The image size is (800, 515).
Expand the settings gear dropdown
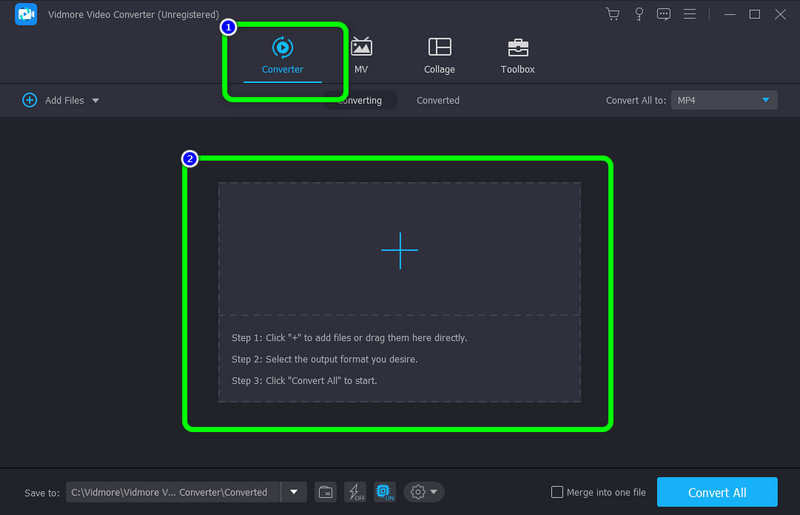pos(424,492)
